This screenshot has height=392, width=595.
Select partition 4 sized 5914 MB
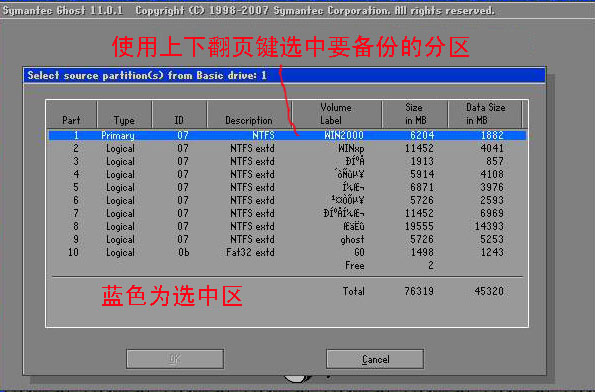(x=287, y=174)
